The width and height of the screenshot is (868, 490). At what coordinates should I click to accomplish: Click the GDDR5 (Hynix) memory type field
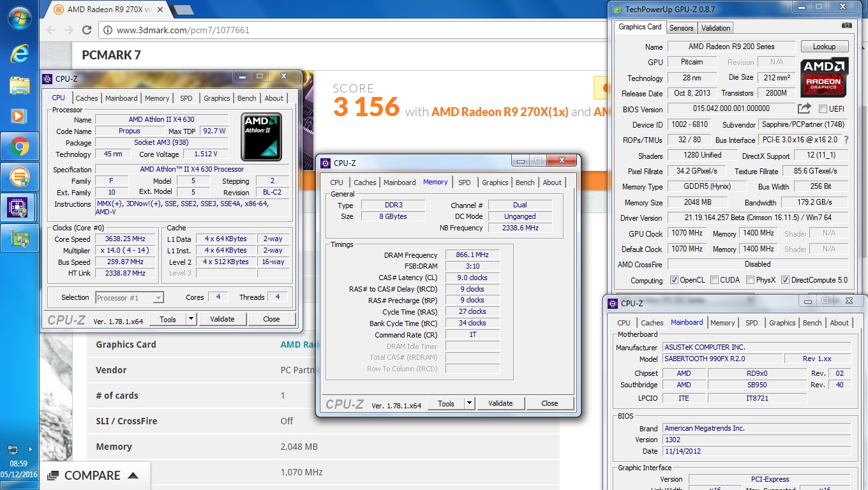(707, 187)
